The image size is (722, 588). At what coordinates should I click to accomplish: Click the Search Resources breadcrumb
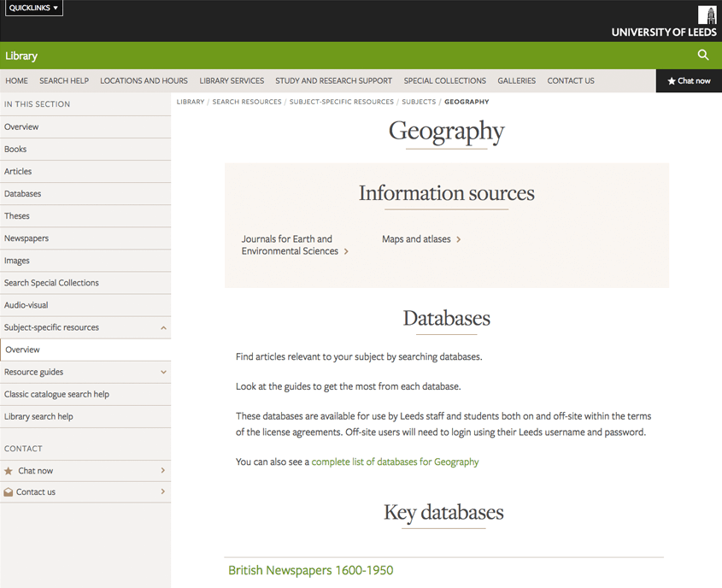click(247, 102)
